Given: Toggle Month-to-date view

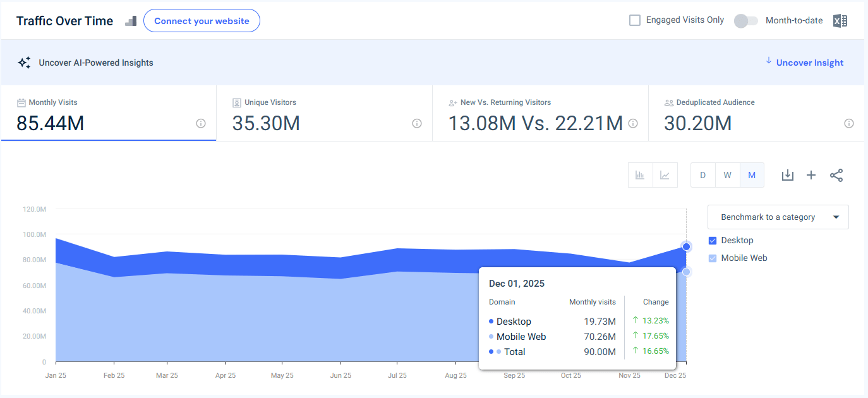Looking at the screenshot, I should [745, 20].
